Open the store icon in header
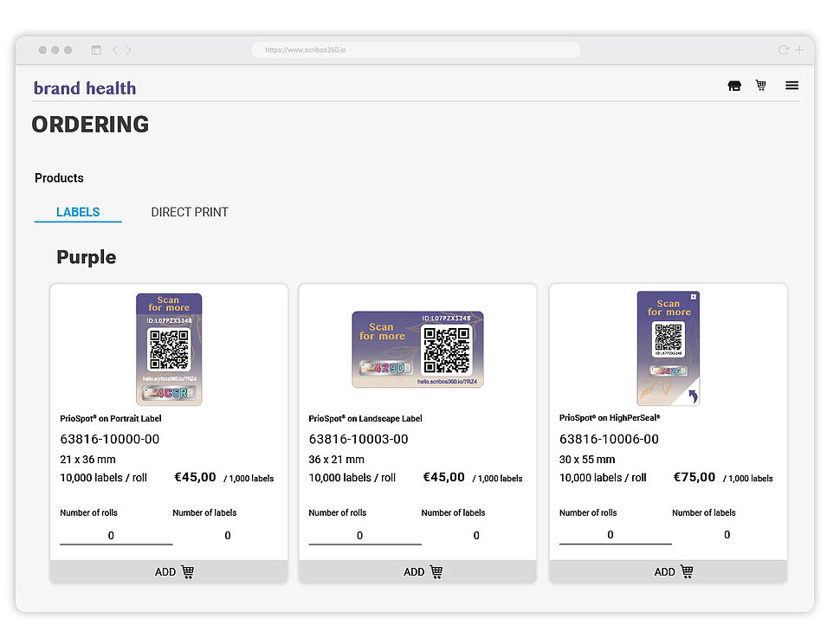This screenshot has width=827, height=644. point(734,86)
